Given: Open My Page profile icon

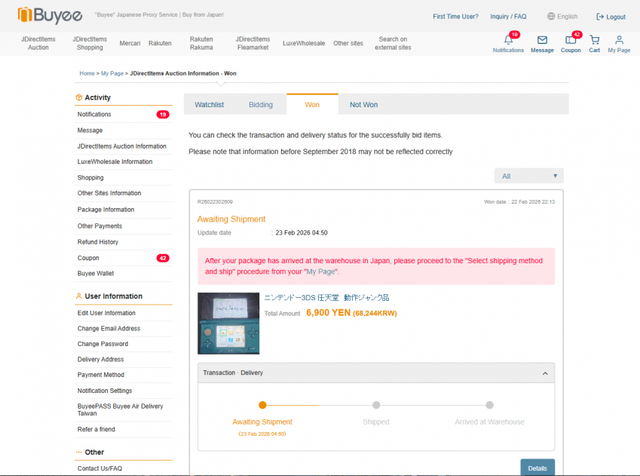Looking at the screenshot, I should [x=619, y=41].
